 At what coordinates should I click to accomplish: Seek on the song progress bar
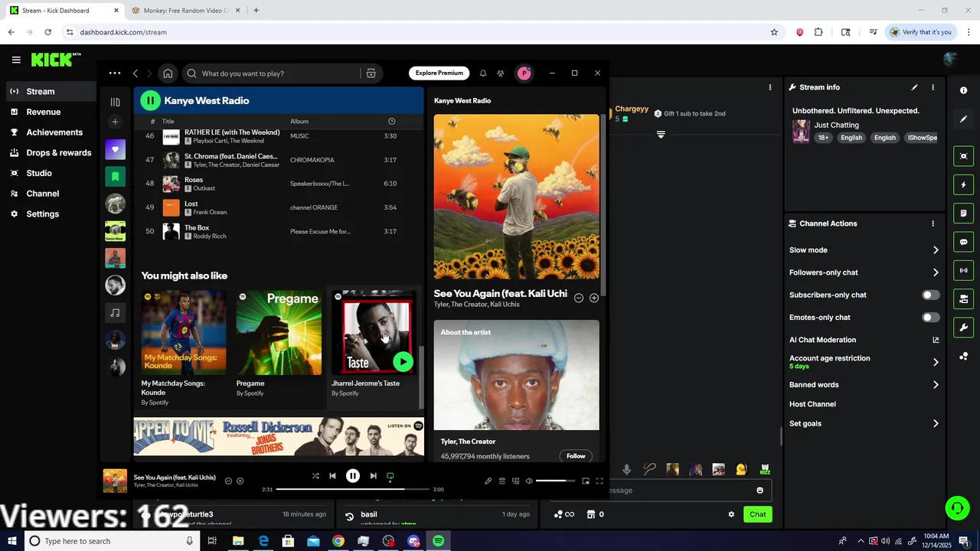coord(352,489)
